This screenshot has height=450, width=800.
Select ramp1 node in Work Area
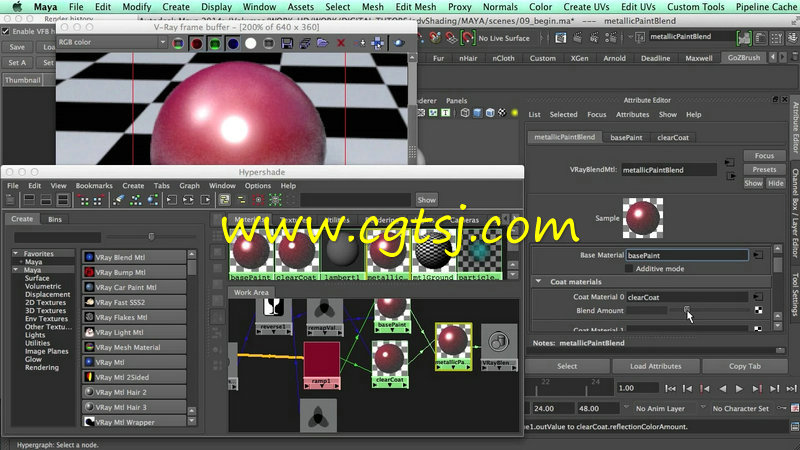click(321, 366)
